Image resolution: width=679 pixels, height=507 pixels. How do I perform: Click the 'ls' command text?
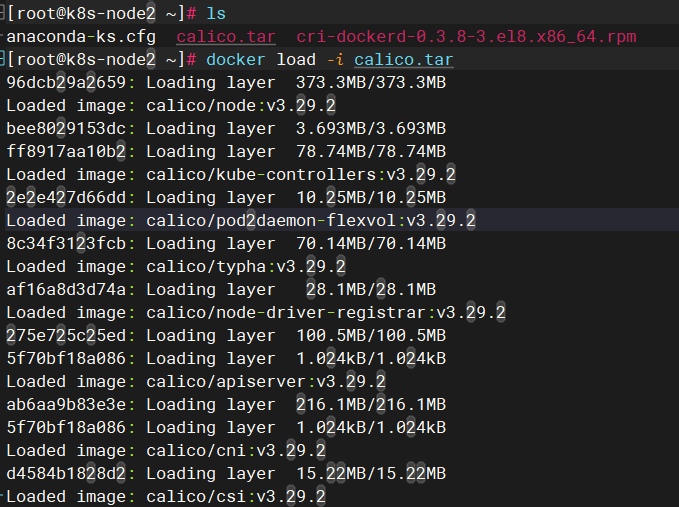[x=216, y=14]
